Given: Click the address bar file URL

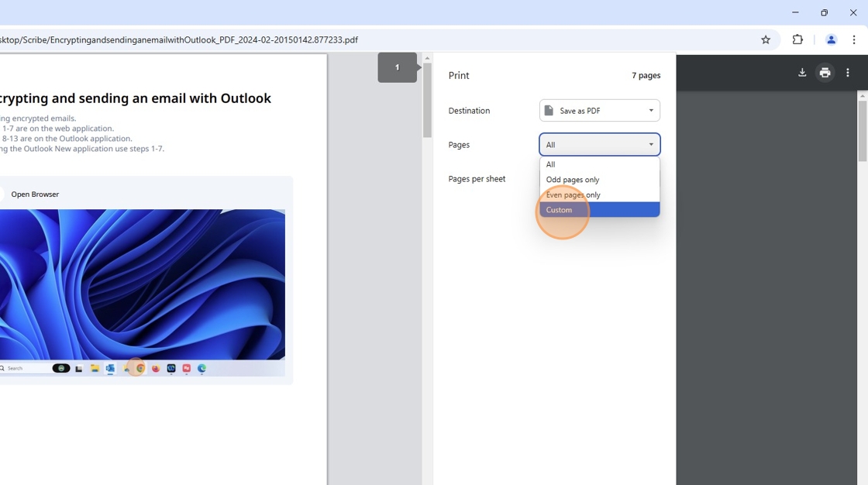Looking at the screenshot, I should (179, 40).
